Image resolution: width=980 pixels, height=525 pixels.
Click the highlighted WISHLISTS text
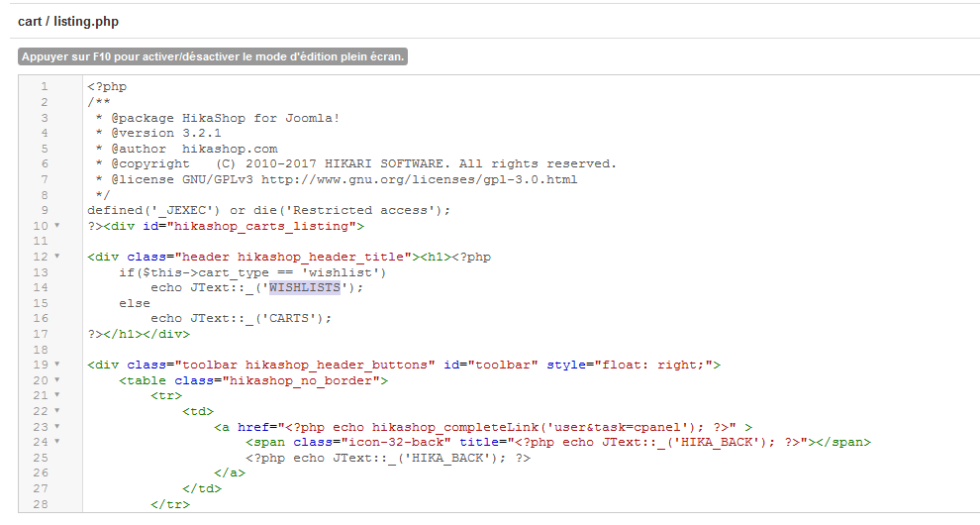click(x=304, y=287)
